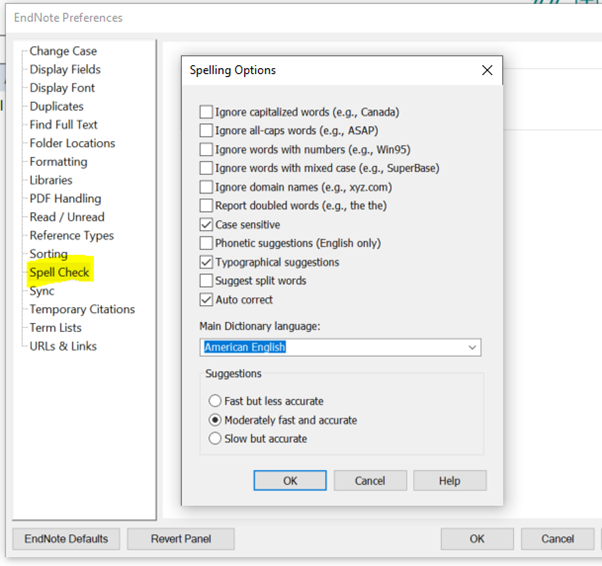Open Formatting preferences

(x=58, y=162)
